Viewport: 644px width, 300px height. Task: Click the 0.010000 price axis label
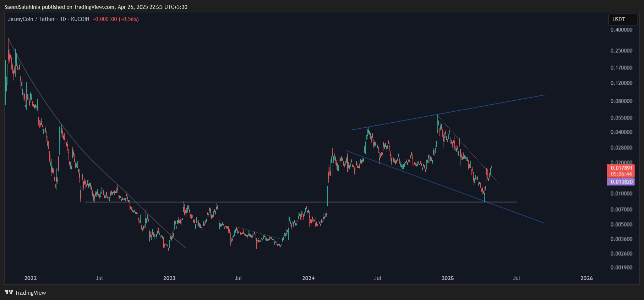[621, 194]
